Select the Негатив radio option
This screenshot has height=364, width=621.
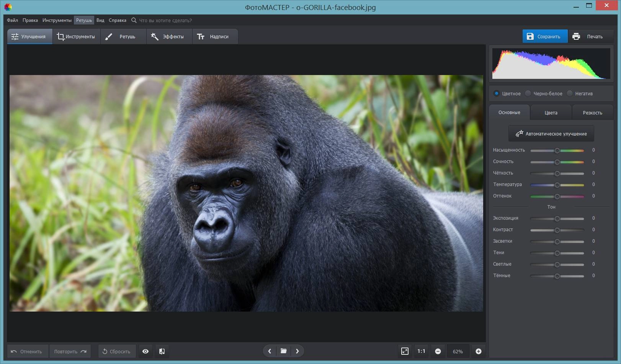coord(570,93)
